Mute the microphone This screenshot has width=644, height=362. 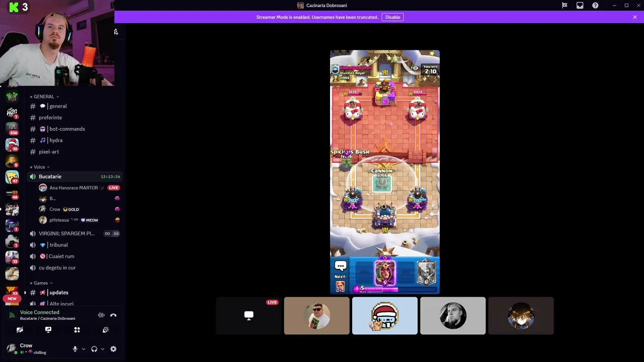tap(75, 349)
